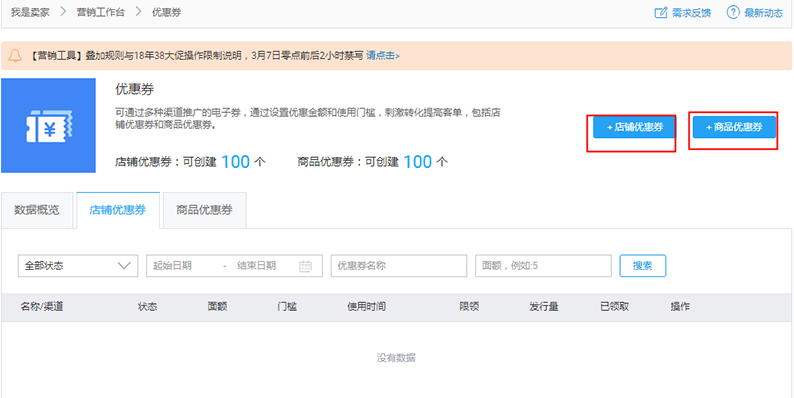Click the 使用时间 column header

click(366, 307)
